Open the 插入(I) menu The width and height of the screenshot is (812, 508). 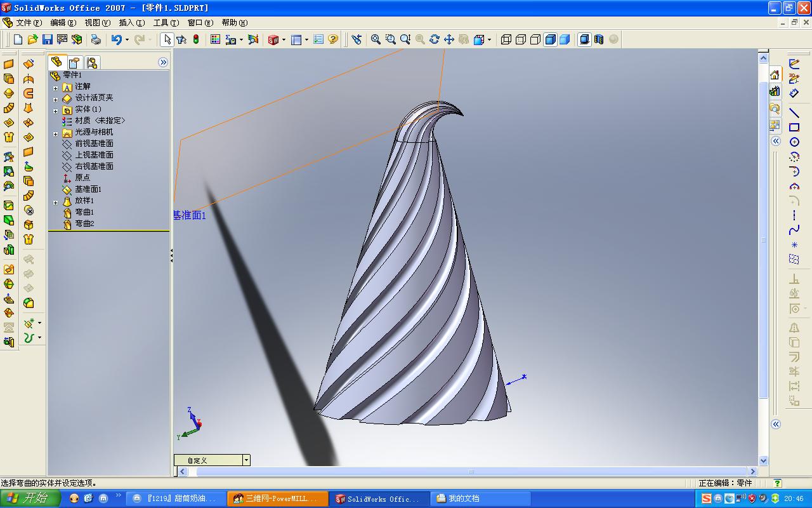pyautogui.click(x=131, y=23)
